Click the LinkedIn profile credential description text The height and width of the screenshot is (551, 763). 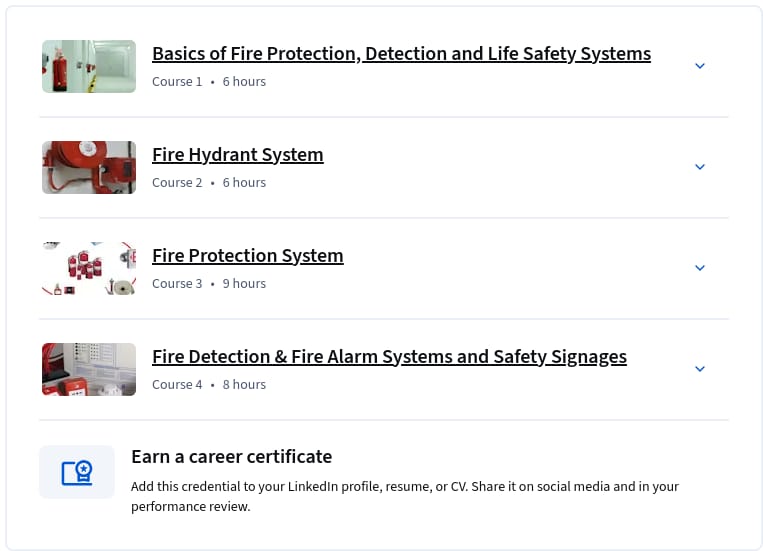405,496
